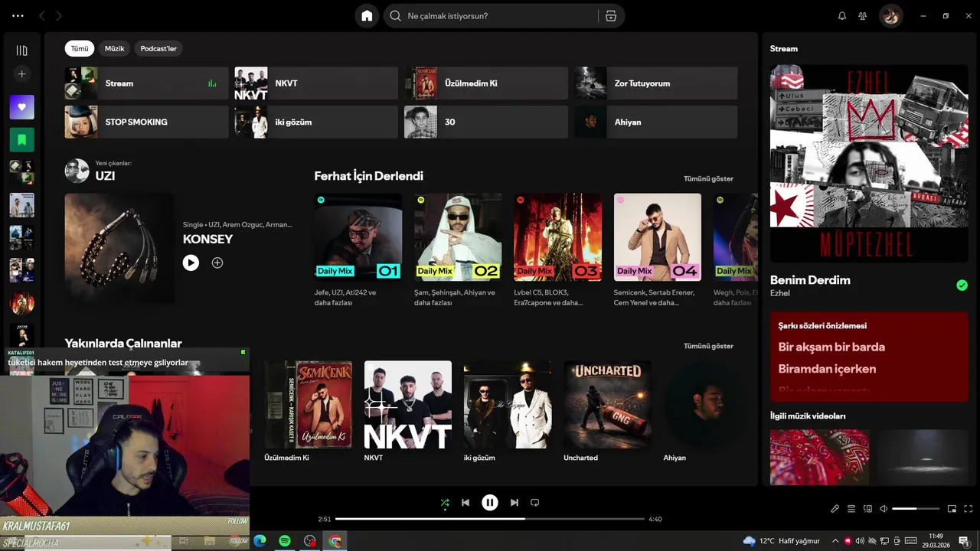This screenshot has width=980, height=551.
Task: Pause the current song
Action: (490, 503)
